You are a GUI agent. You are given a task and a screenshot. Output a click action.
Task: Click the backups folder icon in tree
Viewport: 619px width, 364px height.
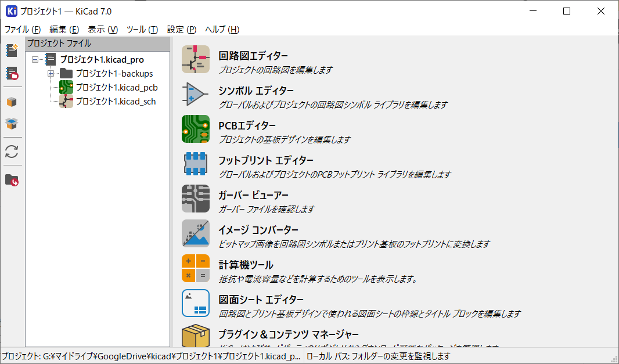[x=66, y=73]
